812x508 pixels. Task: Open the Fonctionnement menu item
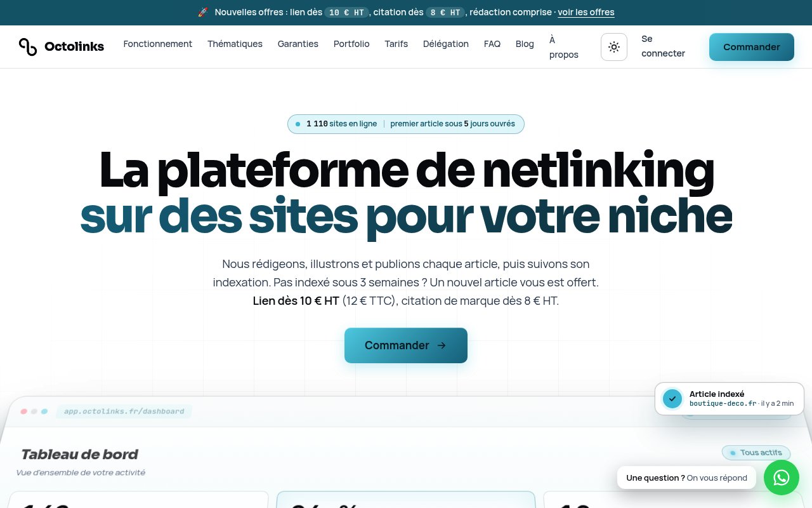158,44
